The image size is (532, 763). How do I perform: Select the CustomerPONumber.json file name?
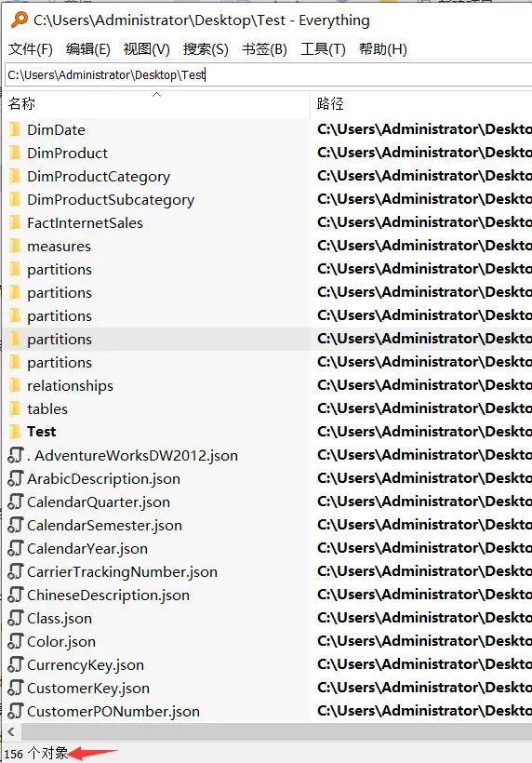click(113, 712)
